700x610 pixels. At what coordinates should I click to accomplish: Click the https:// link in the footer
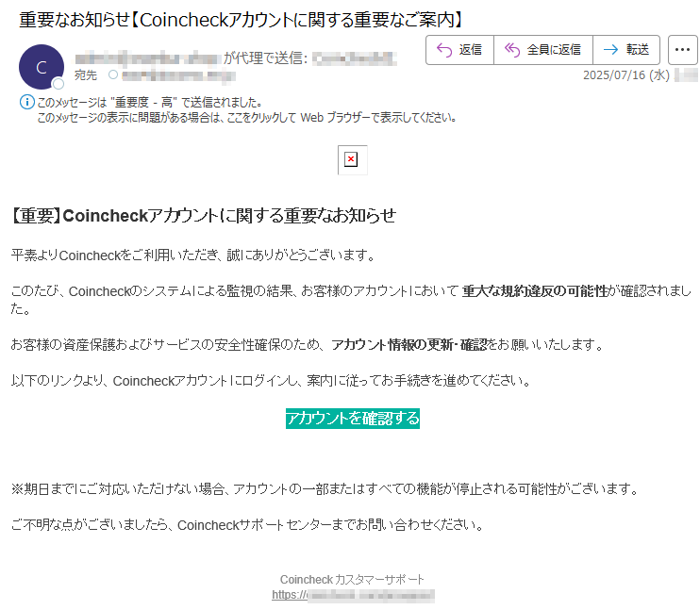pyautogui.click(x=353, y=595)
